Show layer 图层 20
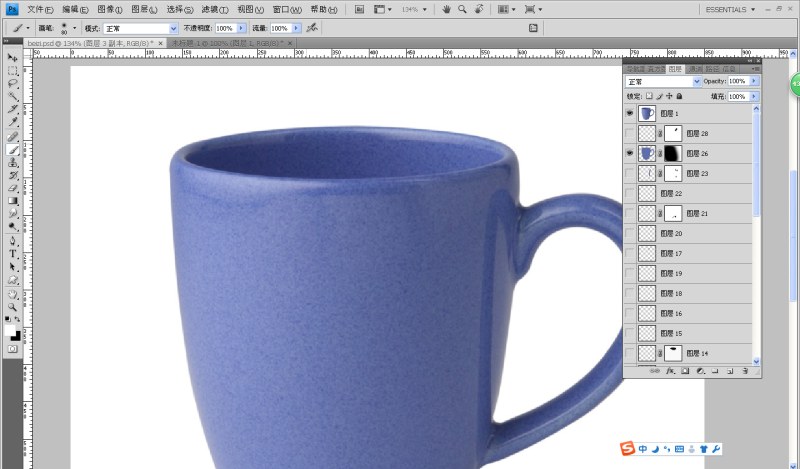Screen dimensions: 800x469 tap(630, 233)
